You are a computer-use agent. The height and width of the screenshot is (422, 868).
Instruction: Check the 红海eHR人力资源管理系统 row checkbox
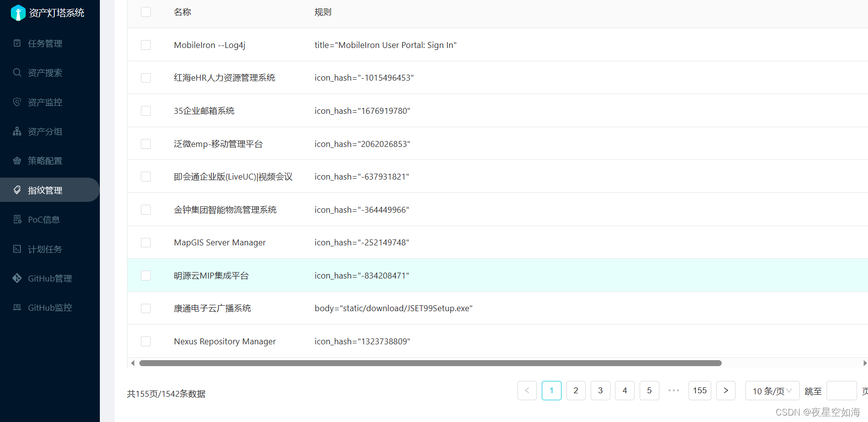[146, 78]
